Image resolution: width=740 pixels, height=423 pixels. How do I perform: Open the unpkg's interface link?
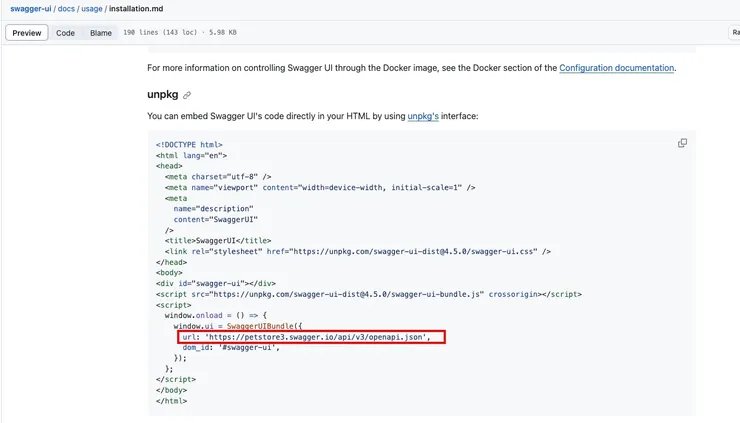coord(423,116)
